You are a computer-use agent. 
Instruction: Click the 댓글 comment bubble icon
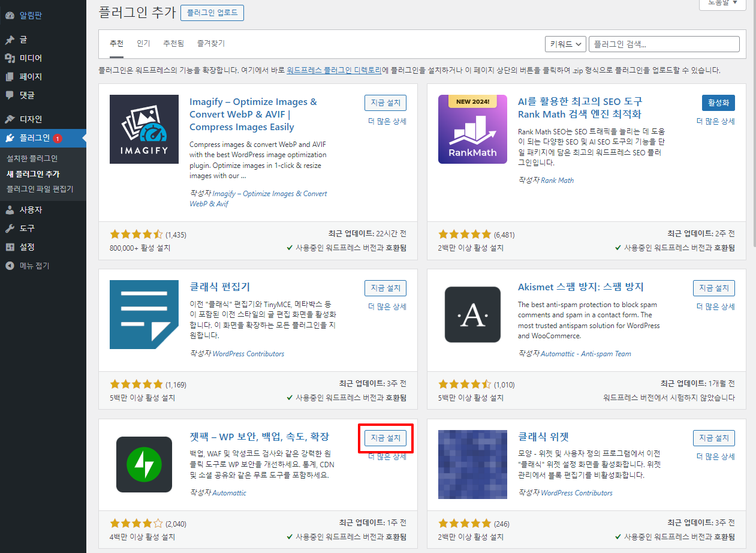click(10, 95)
